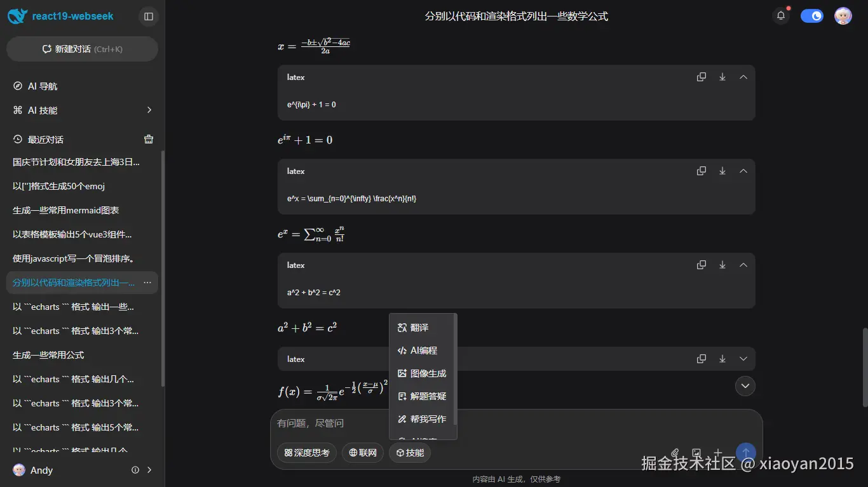
Task: Click the sidebar conversation list scrollbar
Action: tap(163, 269)
